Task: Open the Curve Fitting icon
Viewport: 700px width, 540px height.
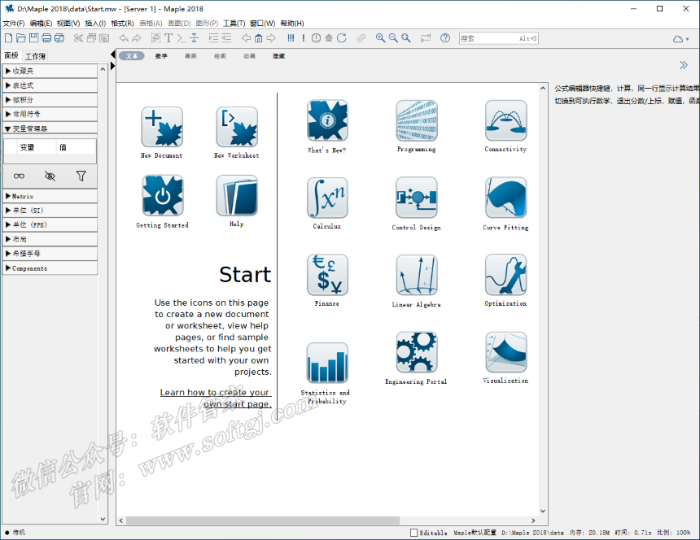Action: click(x=506, y=197)
